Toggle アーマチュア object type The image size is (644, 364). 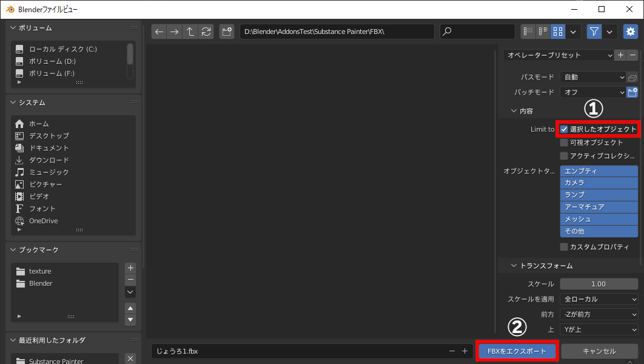599,207
